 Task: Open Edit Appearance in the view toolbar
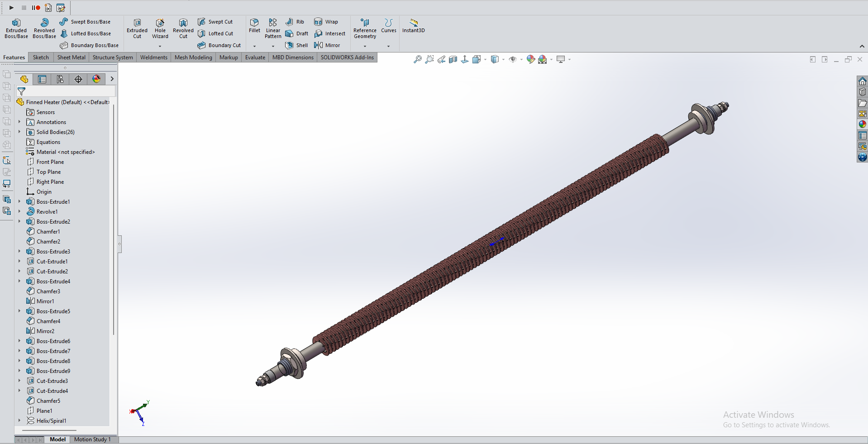[x=530, y=59]
